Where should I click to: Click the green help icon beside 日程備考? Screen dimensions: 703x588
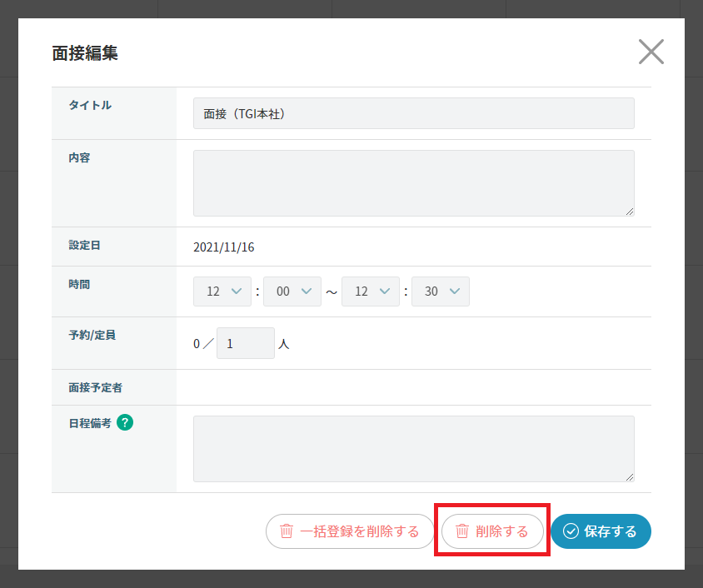click(125, 422)
